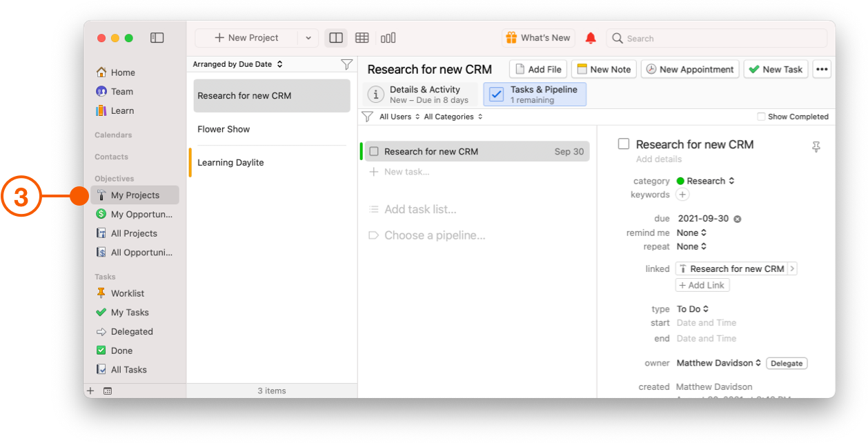Open the bar chart view in the toolbar

[x=388, y=38]
